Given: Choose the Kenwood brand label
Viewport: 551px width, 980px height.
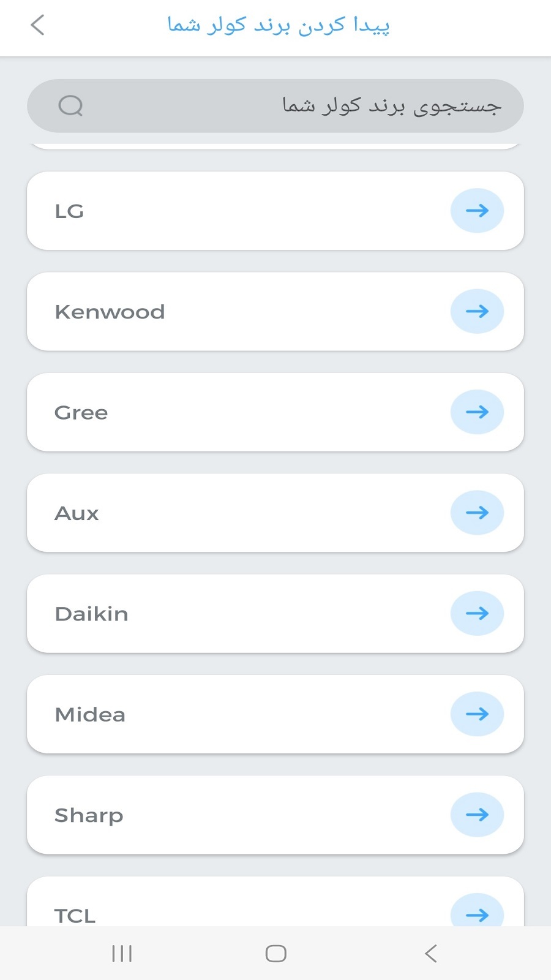Looking at the screenshot, I should click(x=110, y=312).
